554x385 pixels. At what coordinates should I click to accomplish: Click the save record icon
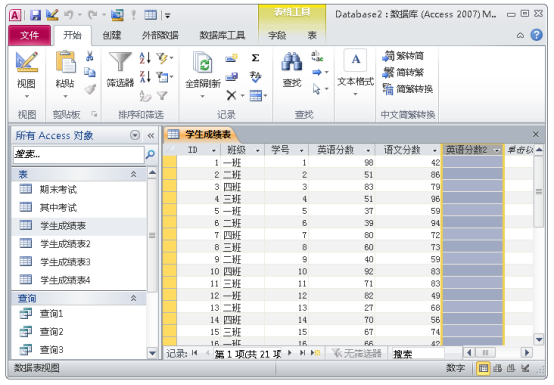pyautogui.click(x=231, y=76)
